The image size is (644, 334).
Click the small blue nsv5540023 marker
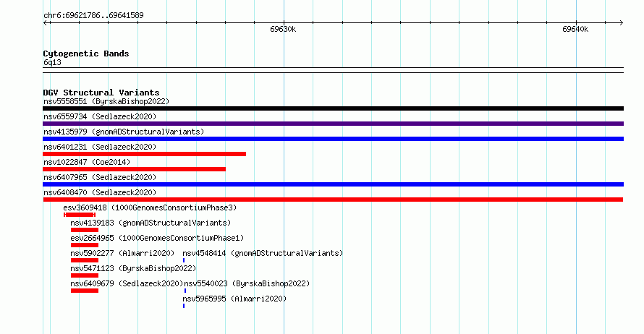point(185,291)
